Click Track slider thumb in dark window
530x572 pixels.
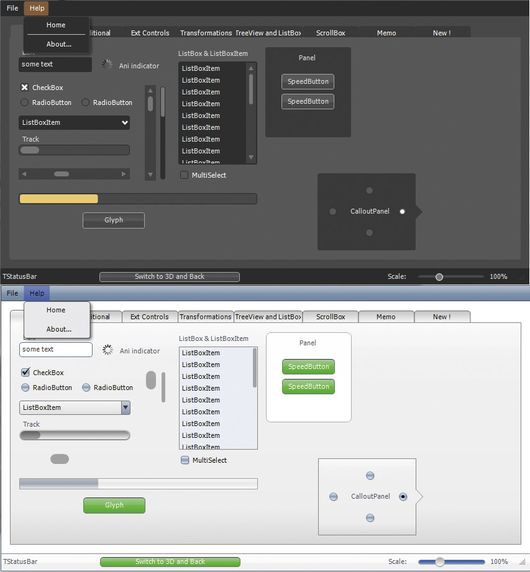(30, 150)
